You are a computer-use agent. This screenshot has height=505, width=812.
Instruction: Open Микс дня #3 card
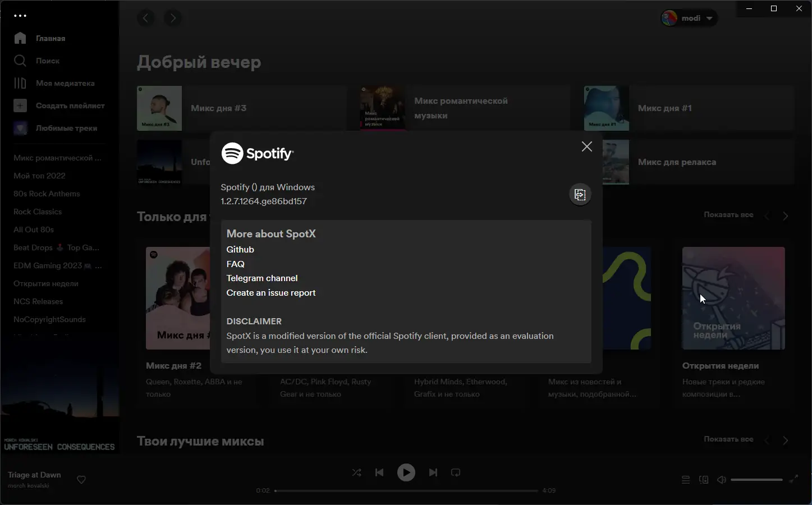pyautogui.click(x=242, y=108)
